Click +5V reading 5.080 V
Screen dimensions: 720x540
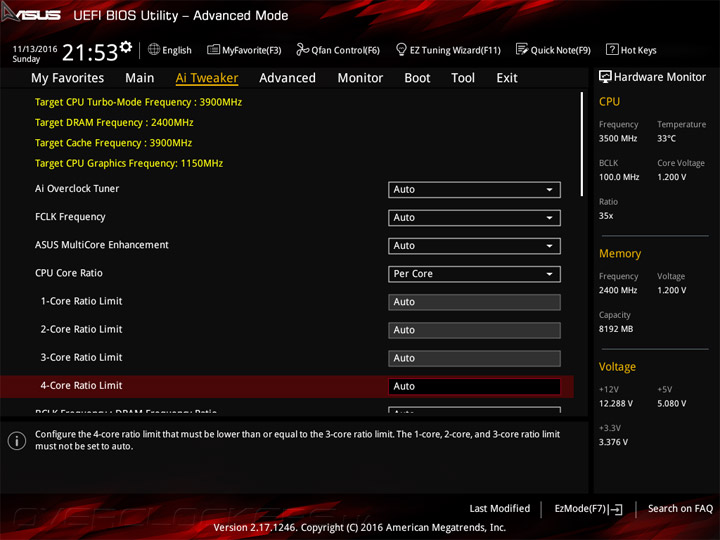click(x=672, y=403)
